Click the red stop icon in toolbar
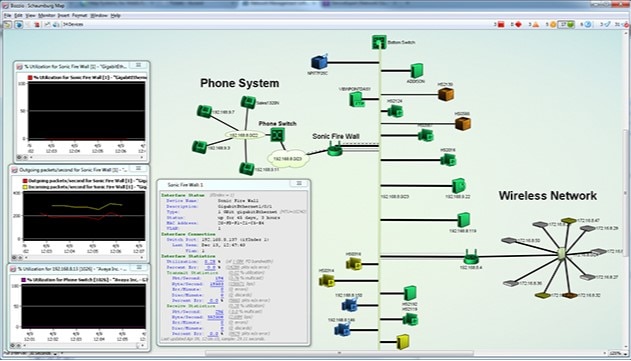This screenshot has height=361, width=631. tap(37, 25)
